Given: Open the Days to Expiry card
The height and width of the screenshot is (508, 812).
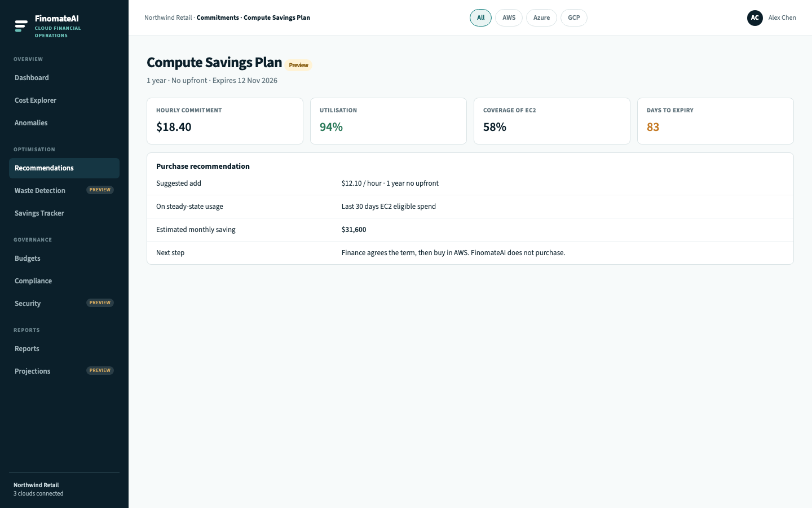Looking at the screenshot, I should 716,121.
